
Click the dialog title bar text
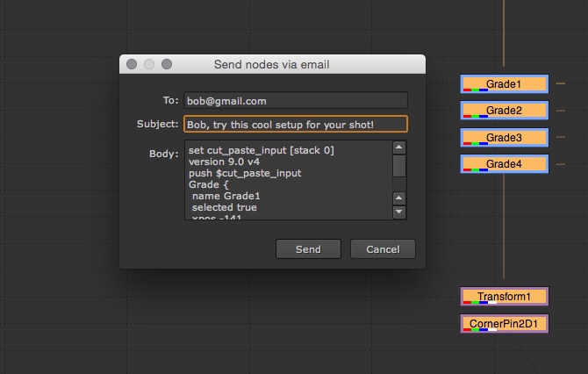click(x=272, y=64)
